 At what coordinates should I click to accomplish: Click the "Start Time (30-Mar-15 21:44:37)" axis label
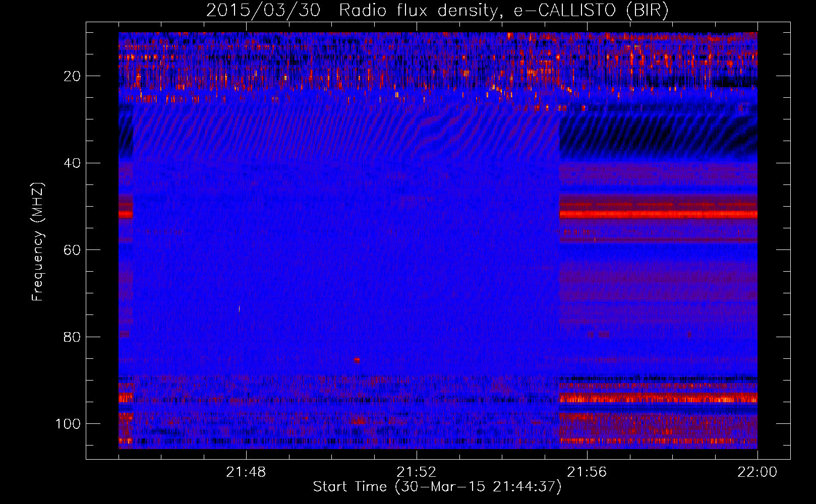click(x=437, y=487)
